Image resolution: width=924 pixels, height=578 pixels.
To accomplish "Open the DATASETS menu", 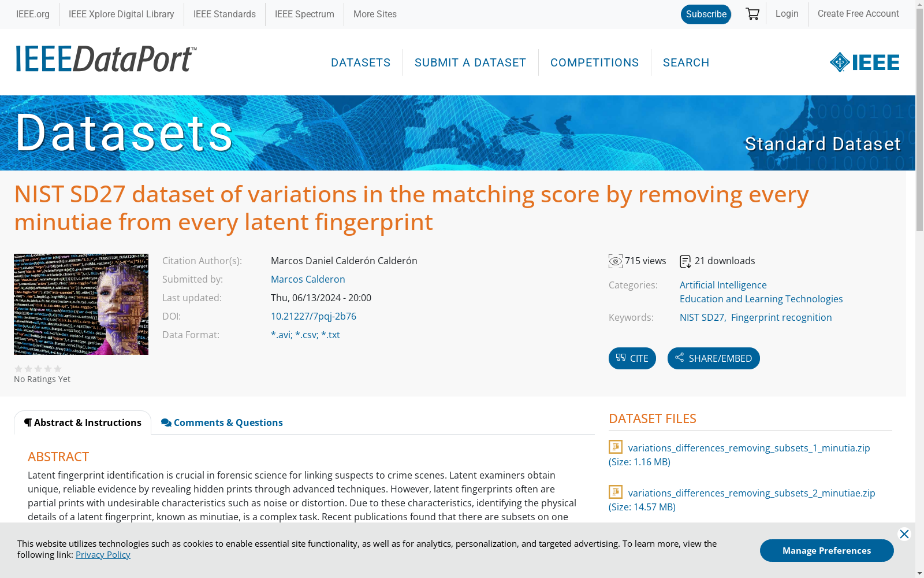I will pos(361,62).
